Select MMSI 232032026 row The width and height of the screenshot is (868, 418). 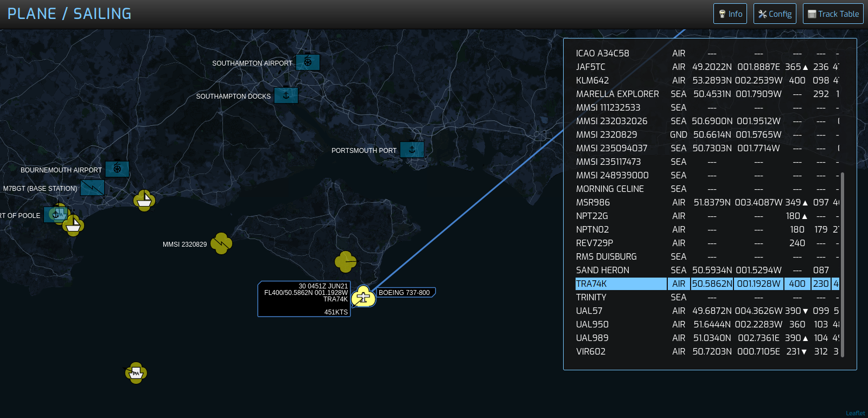tap(707, 121)
